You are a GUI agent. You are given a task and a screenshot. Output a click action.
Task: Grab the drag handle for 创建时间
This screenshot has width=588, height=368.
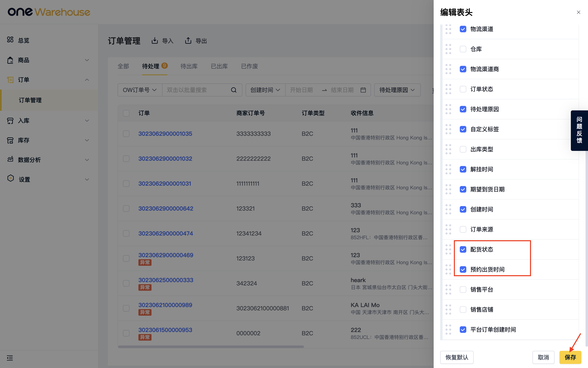tap(448, 209)
